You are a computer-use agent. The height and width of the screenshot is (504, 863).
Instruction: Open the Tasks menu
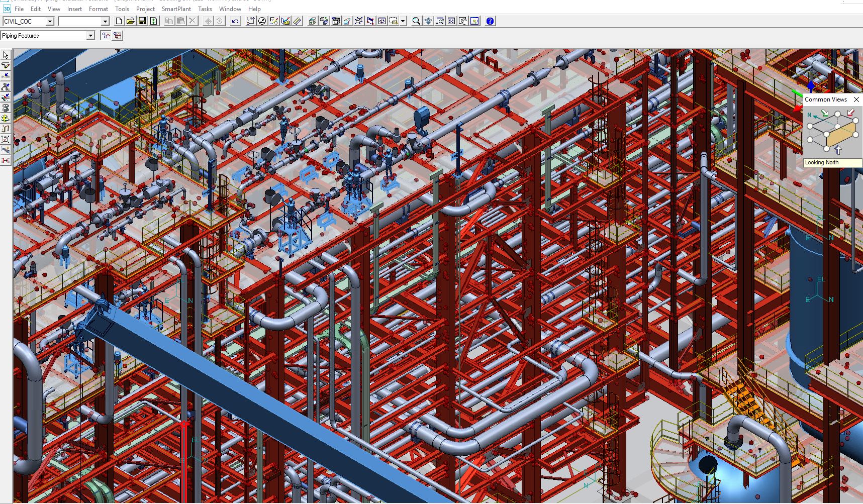tap(205, 9)
